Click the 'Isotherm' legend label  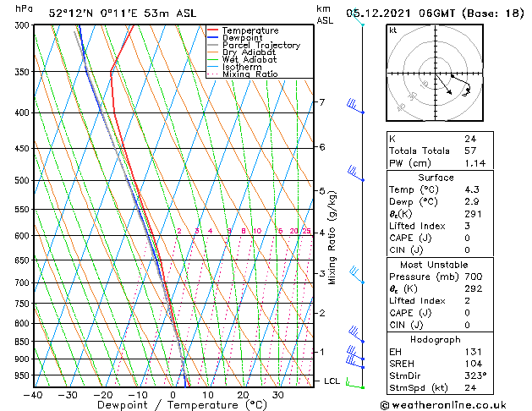242,67
